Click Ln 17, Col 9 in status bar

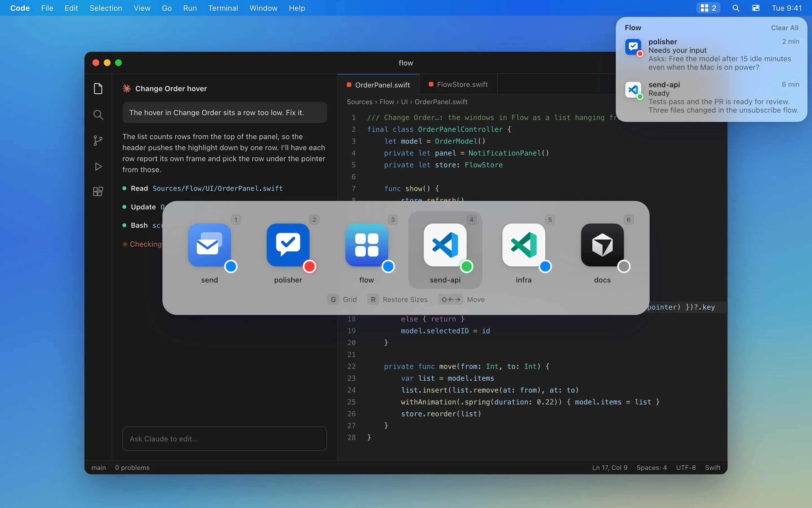pyautogui.click(x=610, y=468)
